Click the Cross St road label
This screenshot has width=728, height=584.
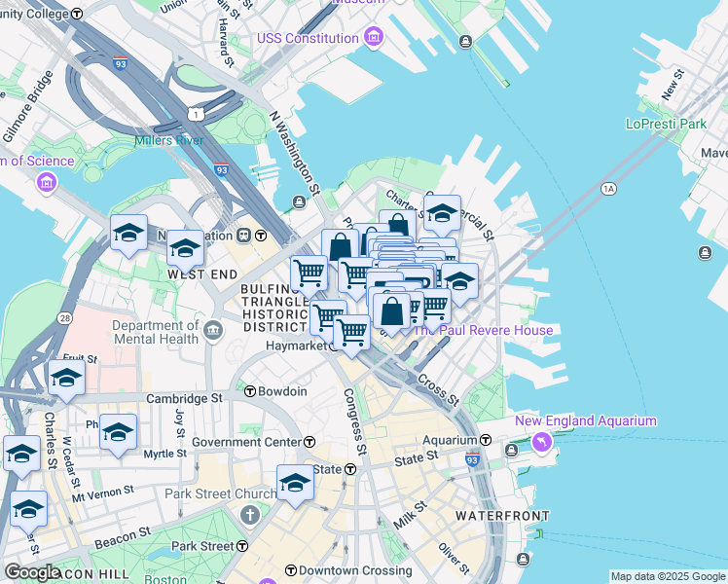(439, 389)
